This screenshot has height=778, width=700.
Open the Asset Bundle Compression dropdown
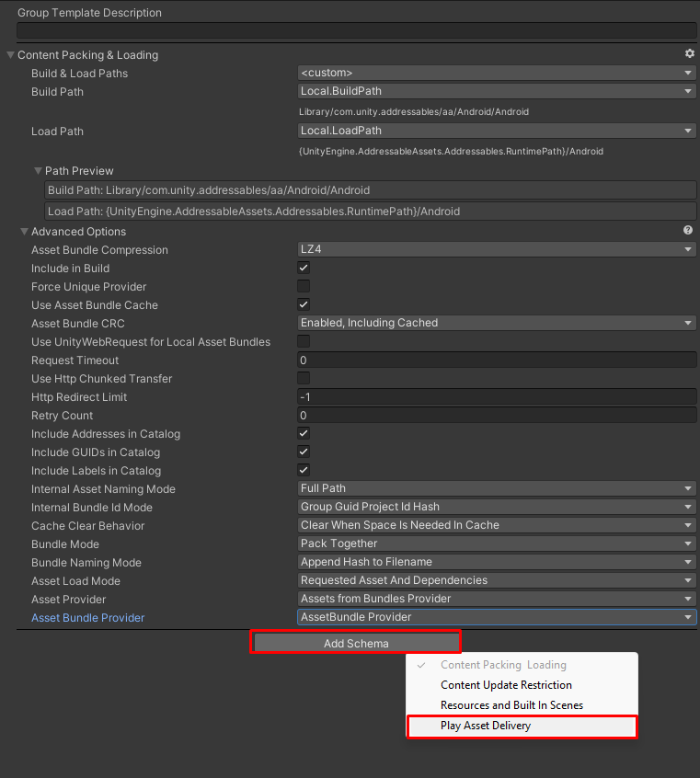tap(497, 249)
